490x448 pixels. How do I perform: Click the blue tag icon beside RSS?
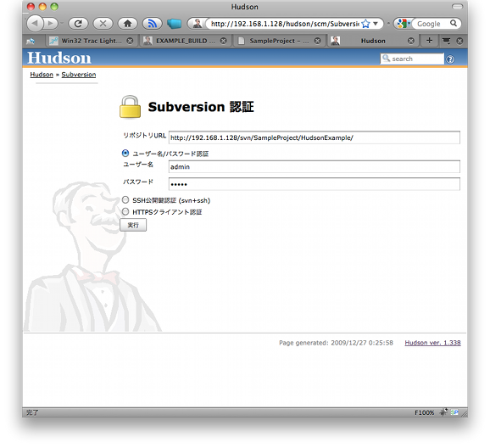click(174, 24)
